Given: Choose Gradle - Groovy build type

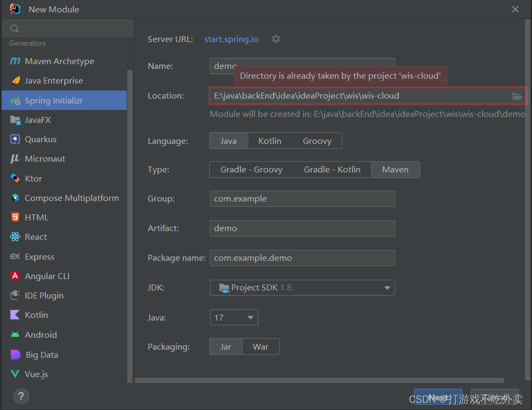Looking at the screenshot, I should pyautogui.click(x=251, y=170).
